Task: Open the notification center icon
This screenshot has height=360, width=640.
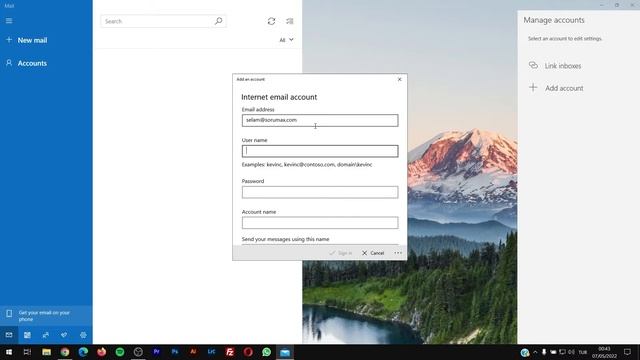Action: pos(627,352)
